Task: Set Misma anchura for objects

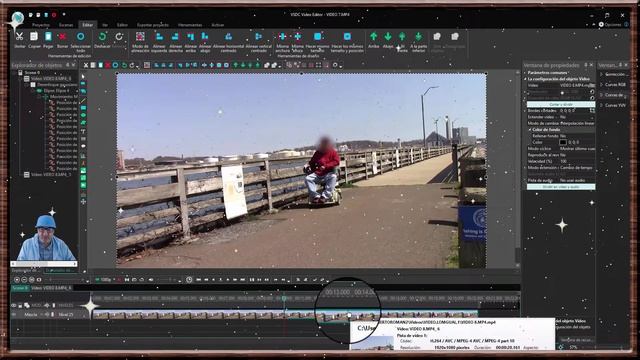Action: (x=282, y=37)
